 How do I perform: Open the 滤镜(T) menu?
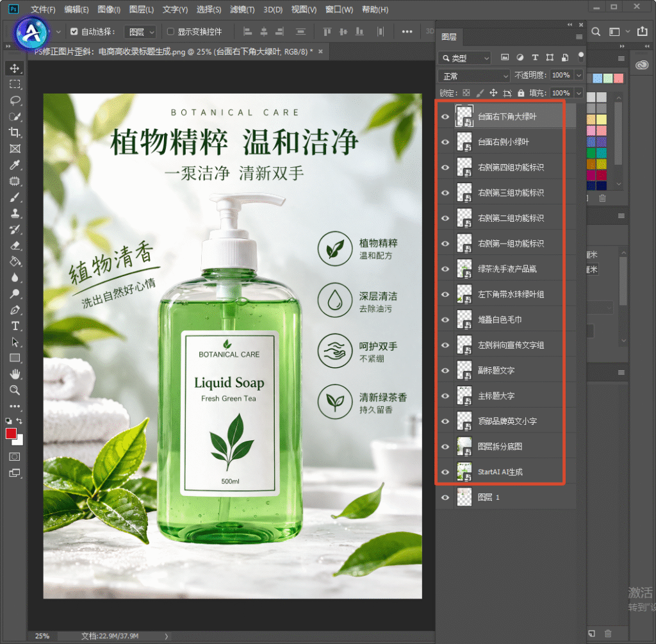tap(242, 10)
